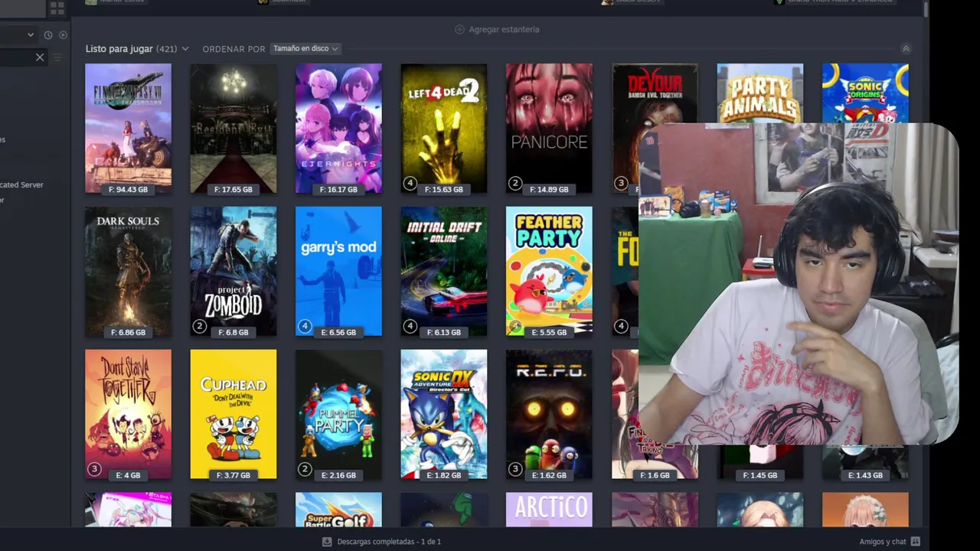Open Initial Drift Online cover
Screen dimensions: 980x551
[x=444, y=271]
